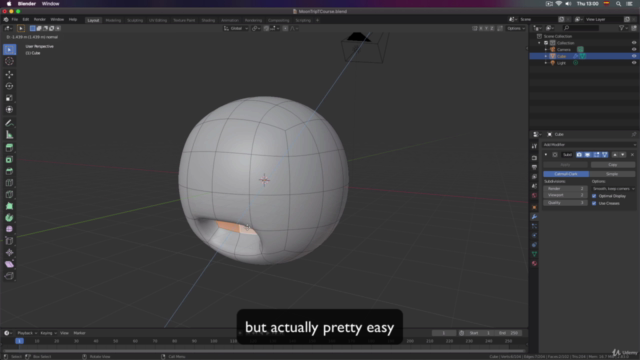Switch to the UV Editing workspace tab
Screen dimensions: 640x360
click(158, 20)
